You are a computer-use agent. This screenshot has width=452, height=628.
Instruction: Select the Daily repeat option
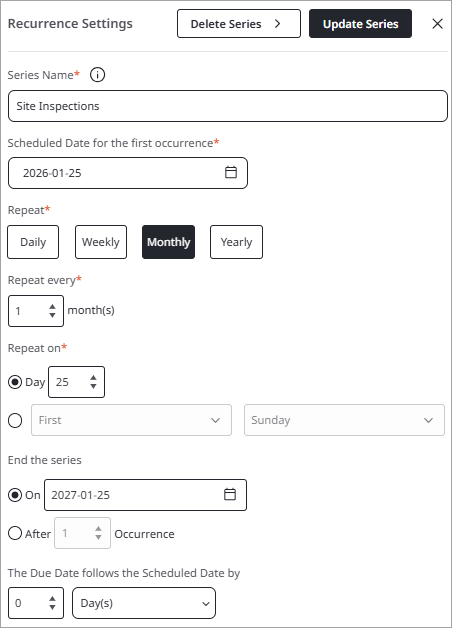point(33,242)
